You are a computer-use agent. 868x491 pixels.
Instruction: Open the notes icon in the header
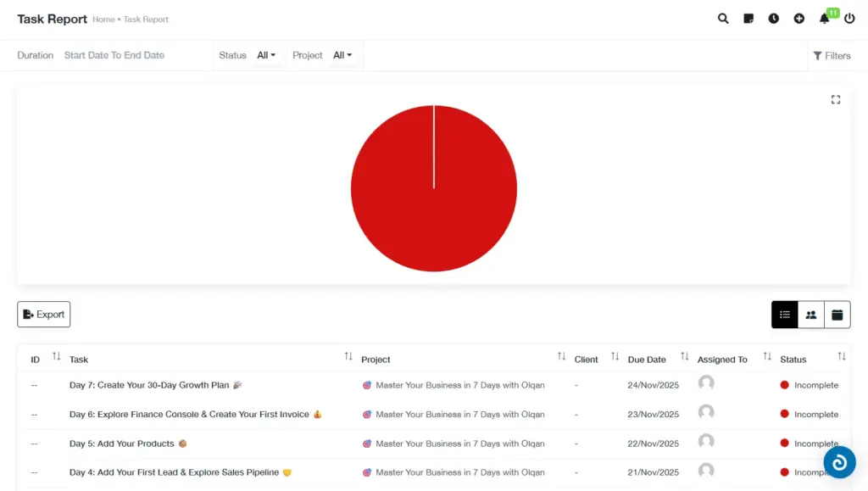[748, 18]
